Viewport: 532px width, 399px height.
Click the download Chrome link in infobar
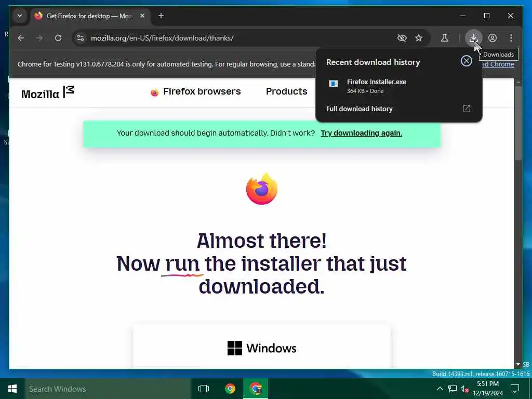coord(499,64)
